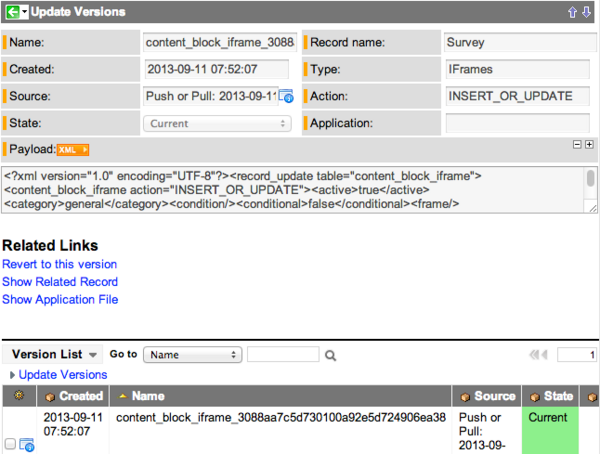Image resolution: width=600 pixels, height=454 pixels.
Task: Click the Source column header cube icon
Action: pos(465,397)
